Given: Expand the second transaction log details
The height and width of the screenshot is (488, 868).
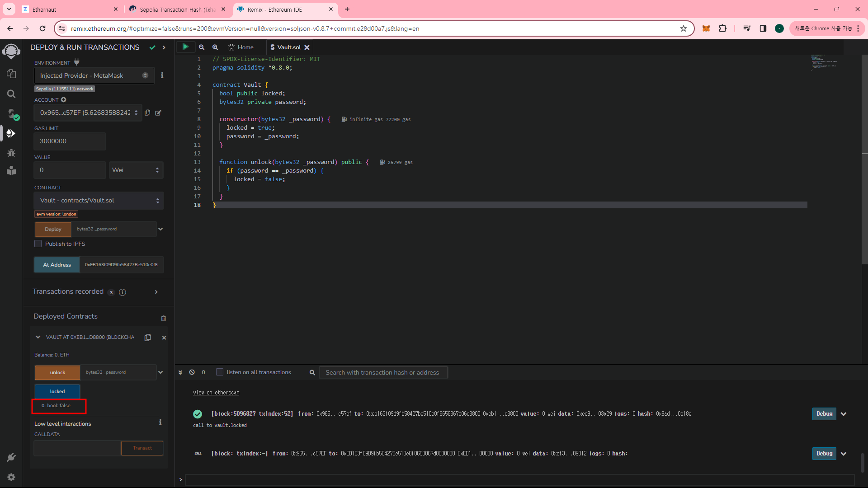Looking at the screenshot, I should click(844, 454).
